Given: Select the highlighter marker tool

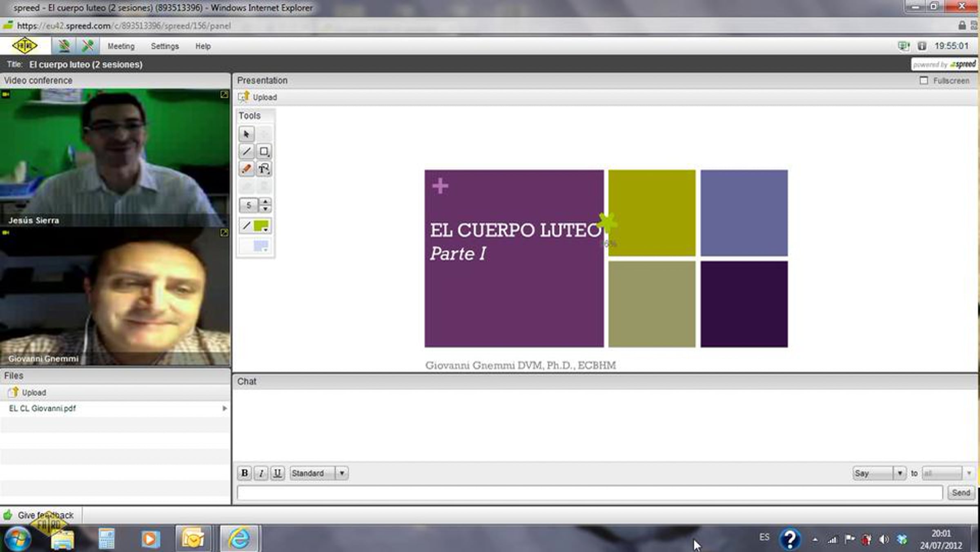Looking at the screenshot, I should pos(246,168).
